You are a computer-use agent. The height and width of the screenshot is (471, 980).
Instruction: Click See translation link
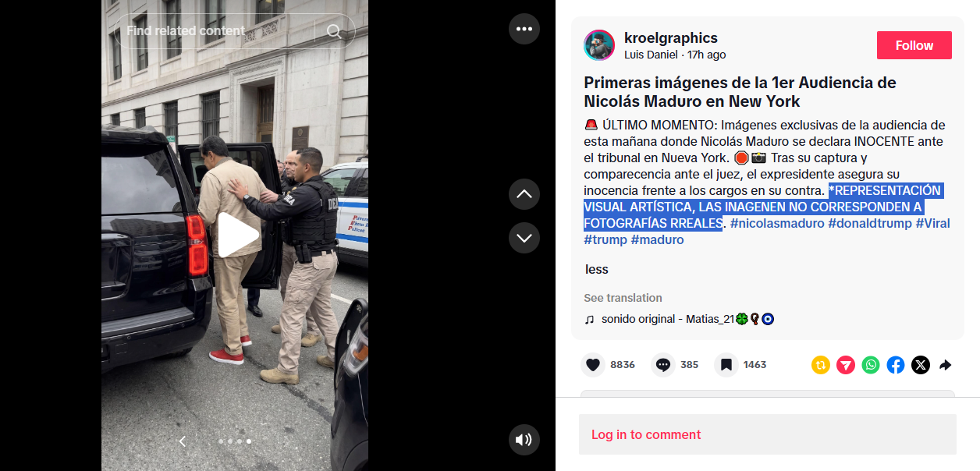point(623,298)
